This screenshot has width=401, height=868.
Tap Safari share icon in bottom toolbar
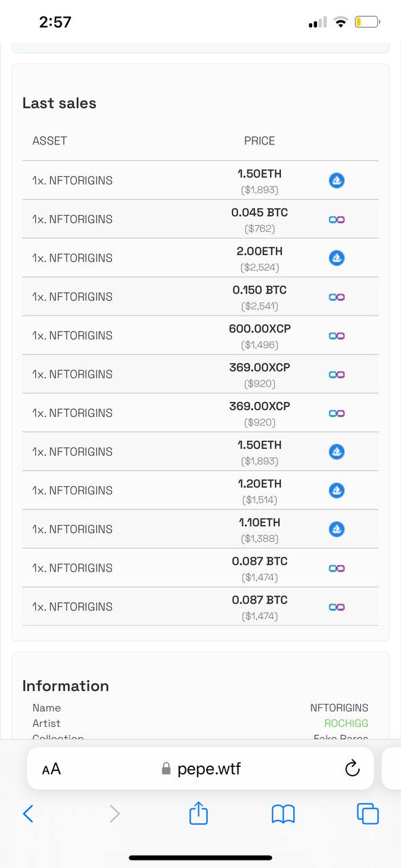pyautogui.click(x=198, y=812)
